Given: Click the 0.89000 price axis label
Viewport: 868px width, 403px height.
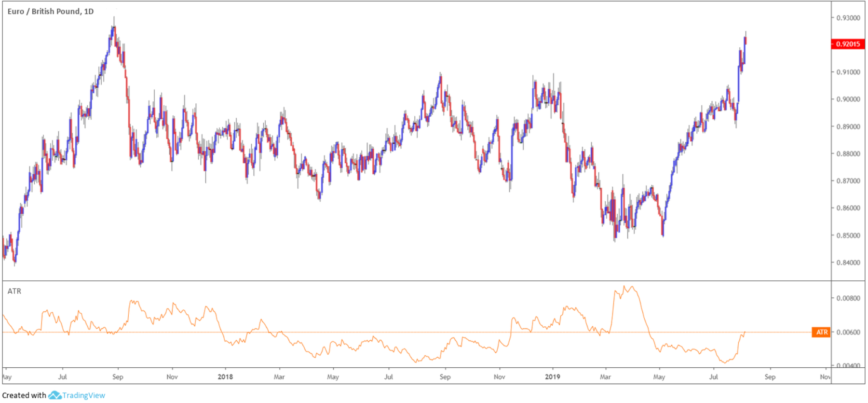Looking at the screenshot, I should click(848, 126).
